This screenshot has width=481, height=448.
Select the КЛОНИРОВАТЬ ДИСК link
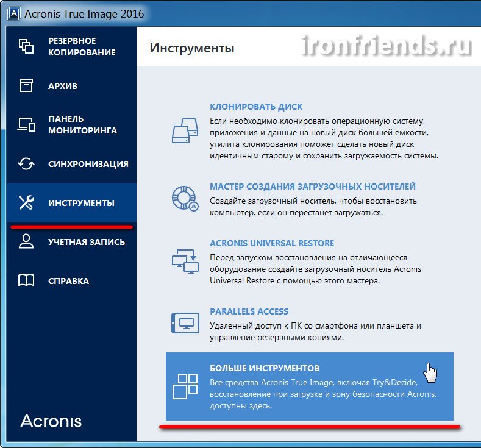(x=256, y=107)
